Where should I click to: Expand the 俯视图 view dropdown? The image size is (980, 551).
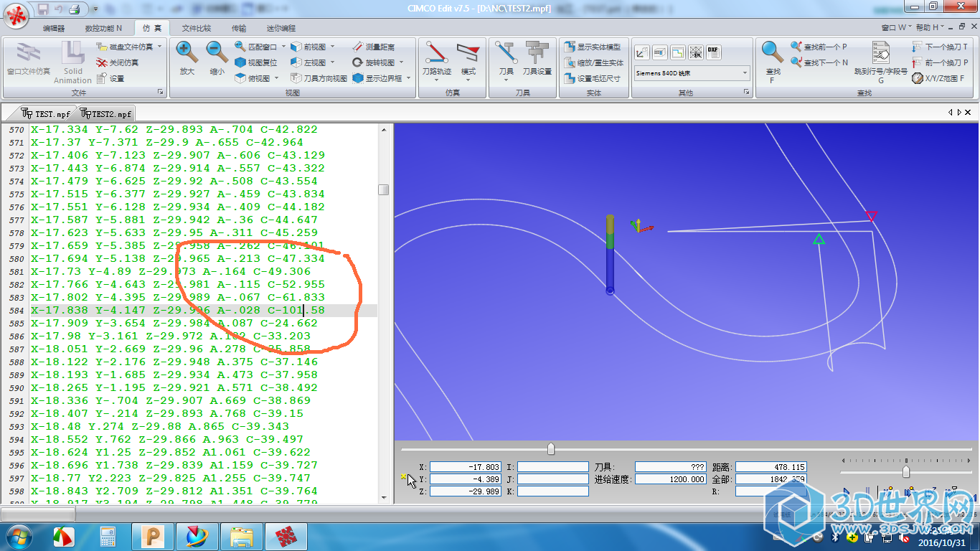pos(276,78)
